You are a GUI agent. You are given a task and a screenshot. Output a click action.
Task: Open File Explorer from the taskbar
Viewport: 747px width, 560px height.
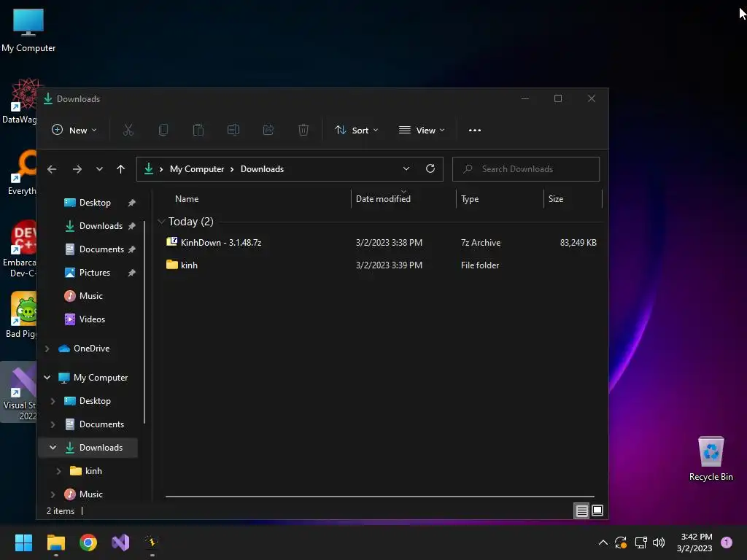pyautogui.click(x=55, y=542)
